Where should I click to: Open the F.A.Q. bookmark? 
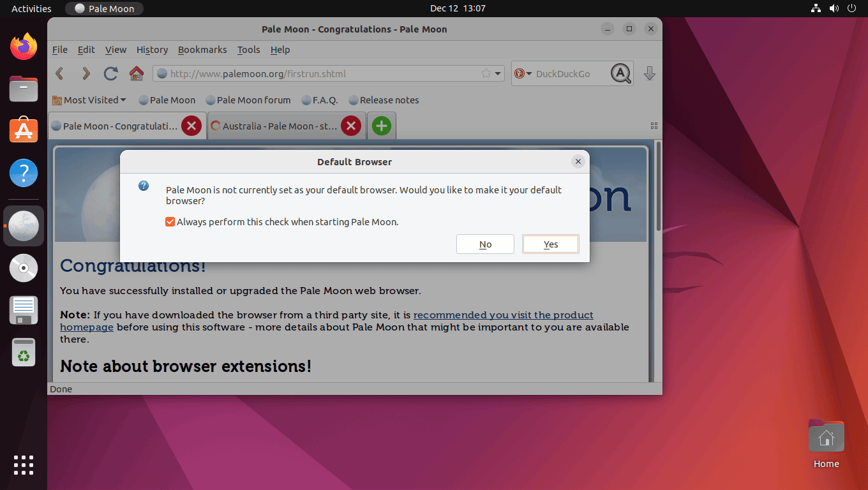click(x=320, y=100)
